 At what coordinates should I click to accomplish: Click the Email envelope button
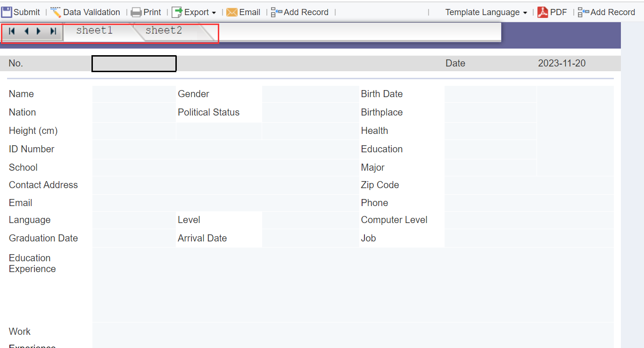[243, 12]
